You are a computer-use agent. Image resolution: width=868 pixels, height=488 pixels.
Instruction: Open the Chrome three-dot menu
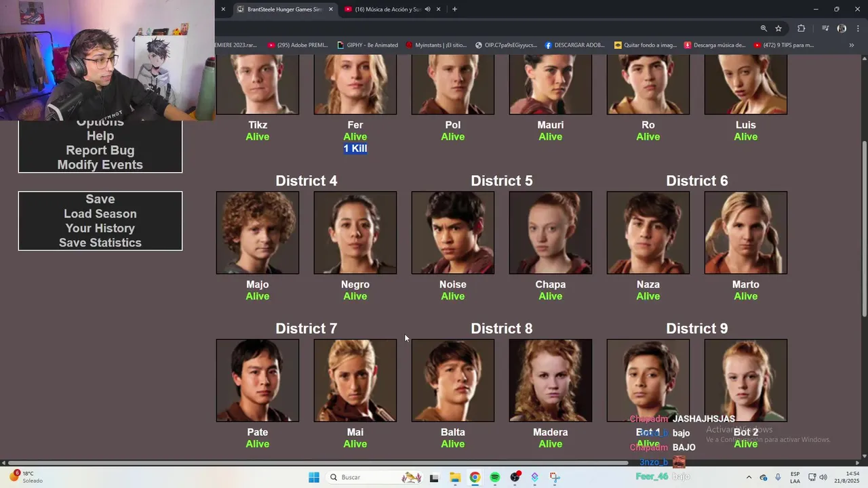point(859,28)
